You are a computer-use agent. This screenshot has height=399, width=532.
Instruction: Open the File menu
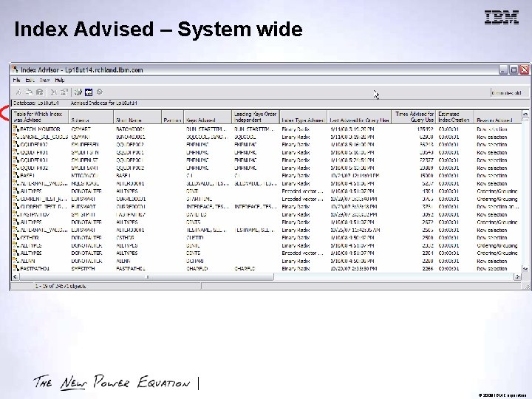pos(16,80)
